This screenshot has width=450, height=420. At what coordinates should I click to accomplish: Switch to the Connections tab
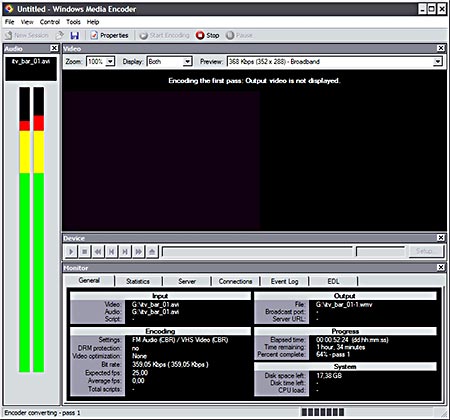(x=235, y=281)
